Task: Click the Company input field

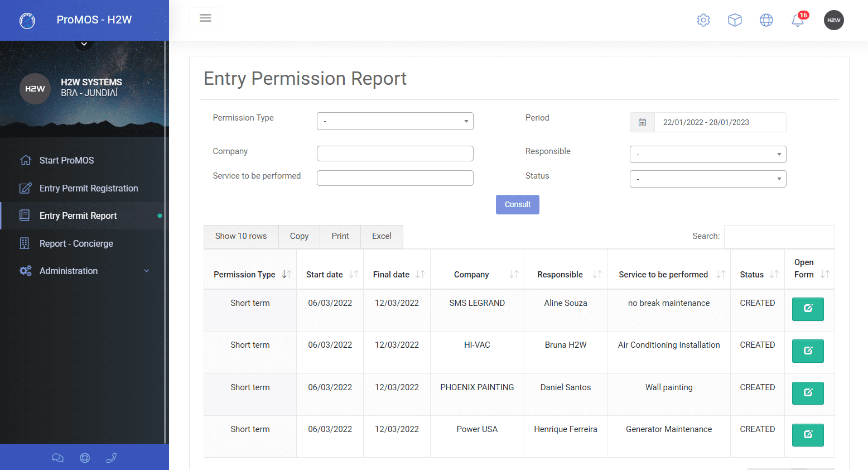Action: [395, 154]
